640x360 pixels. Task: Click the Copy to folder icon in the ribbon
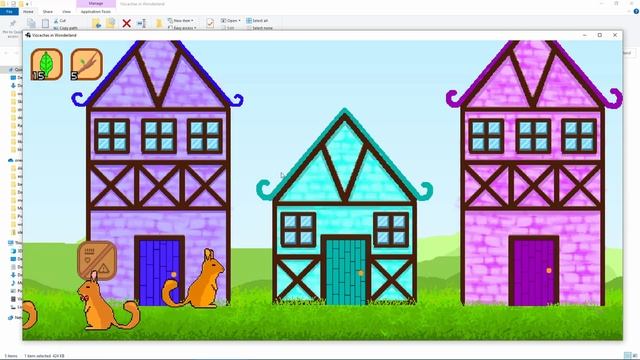pos(111,23)
